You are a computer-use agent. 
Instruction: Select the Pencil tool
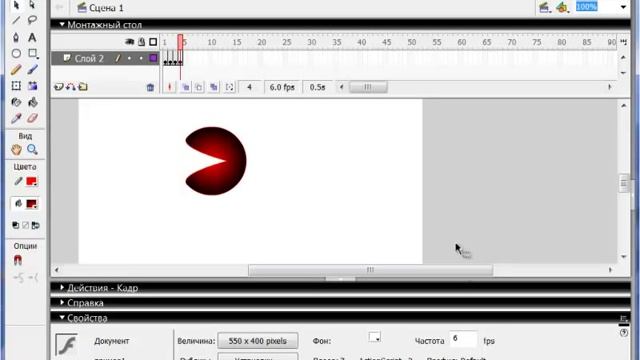coord(16,70)
